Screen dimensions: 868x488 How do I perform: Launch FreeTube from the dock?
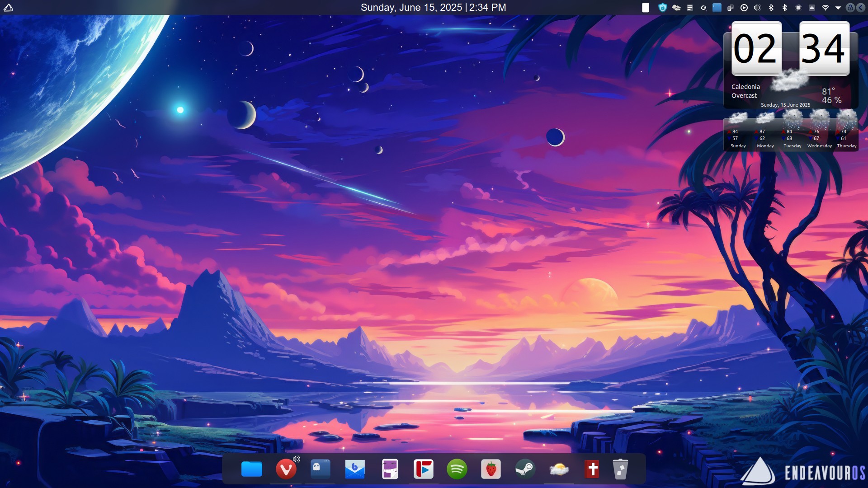click(x=424, y=469)
